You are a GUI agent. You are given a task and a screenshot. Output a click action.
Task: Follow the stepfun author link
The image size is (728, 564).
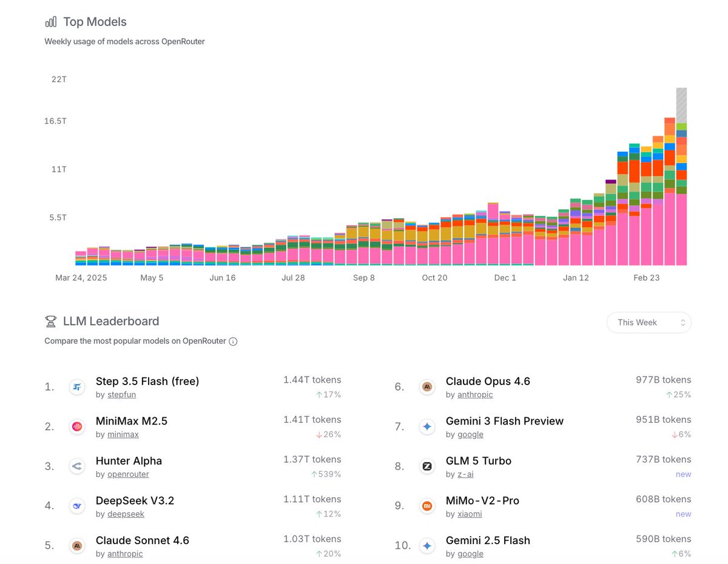coord(121,395)
